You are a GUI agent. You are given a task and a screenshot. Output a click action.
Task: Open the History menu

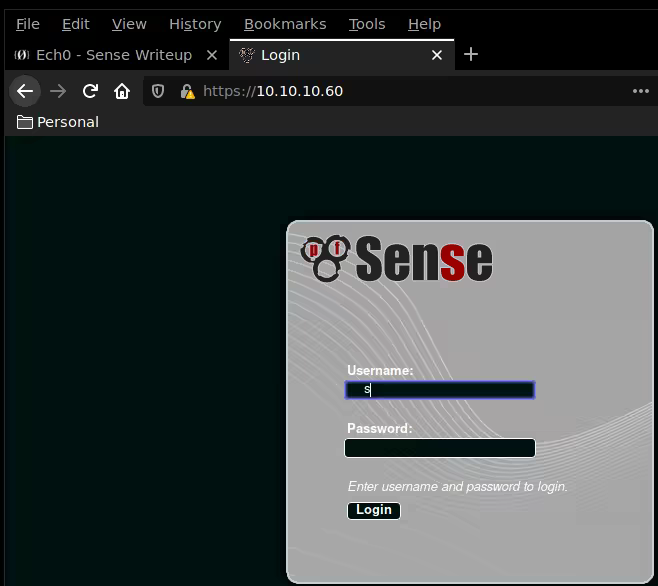(x=195, y=24)
